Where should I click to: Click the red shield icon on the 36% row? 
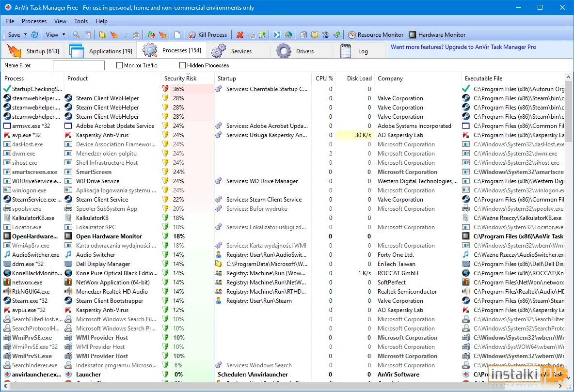click(x=165, y=89)
